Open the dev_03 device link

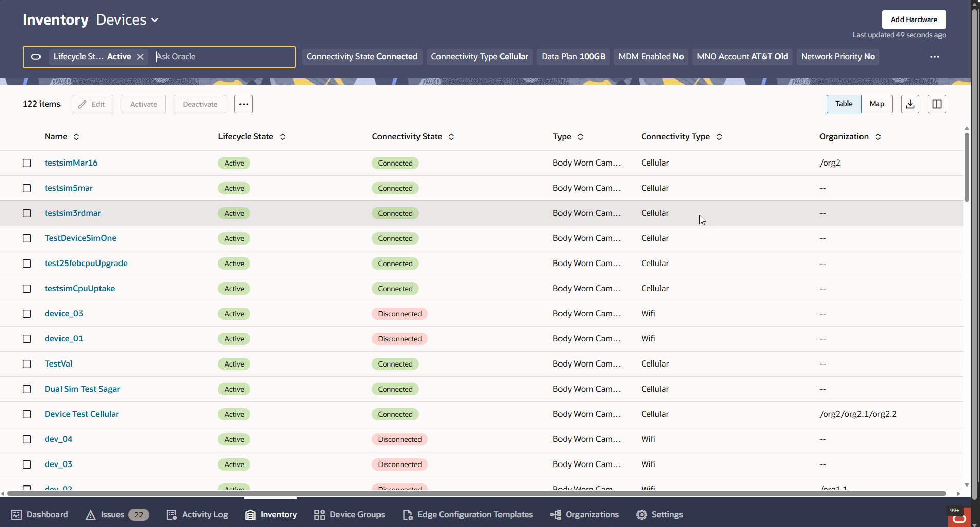(x=58, y=464)
